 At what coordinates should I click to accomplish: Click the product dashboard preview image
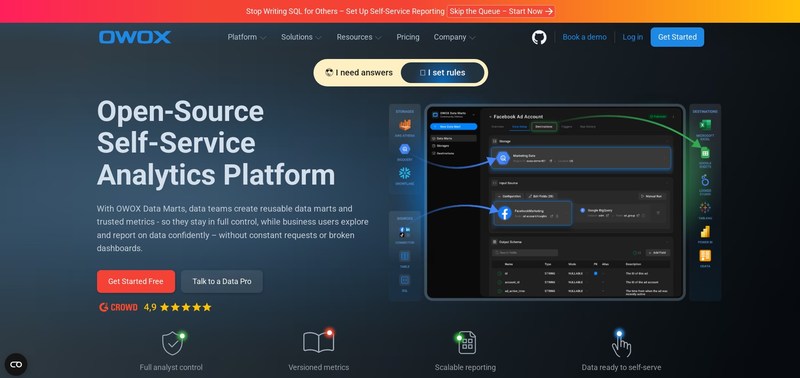[x=555, y=202]
